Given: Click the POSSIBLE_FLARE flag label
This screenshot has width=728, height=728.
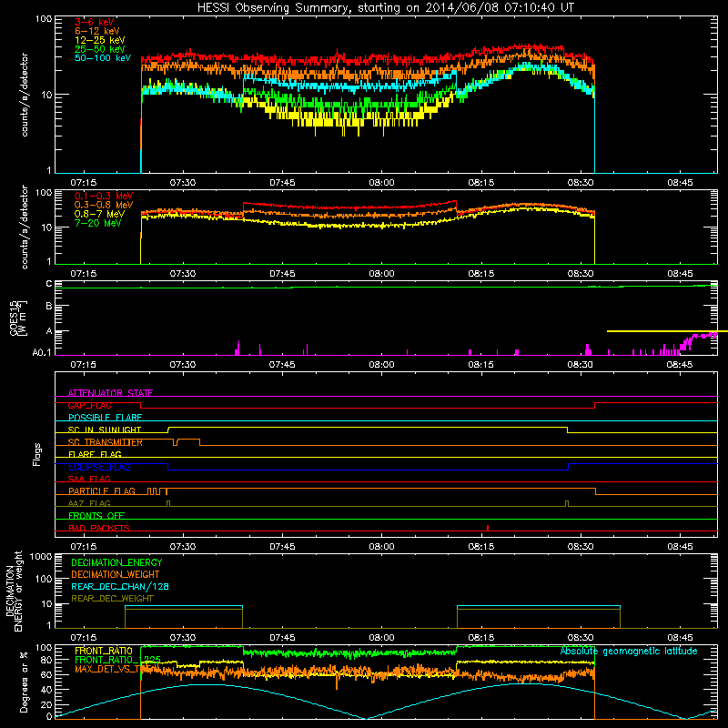Looking at the screenshot, I should tap(105, 418).
